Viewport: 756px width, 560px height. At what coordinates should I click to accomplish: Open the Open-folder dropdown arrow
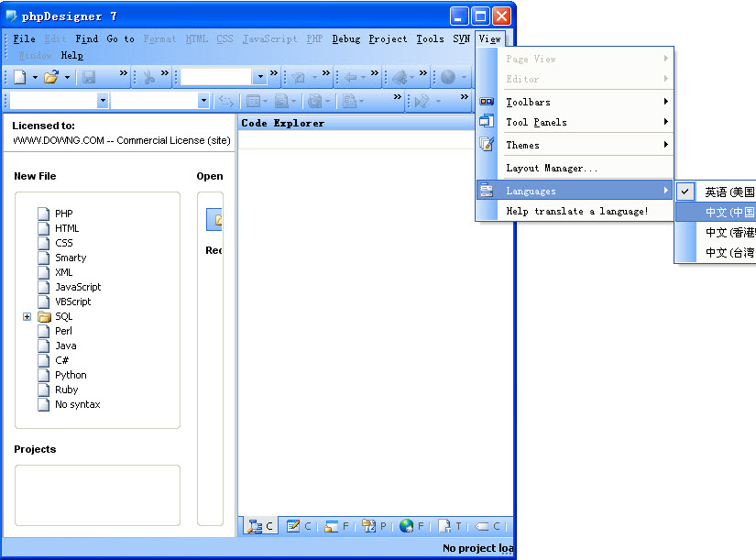pyautogui.click(x=67, y=77)
